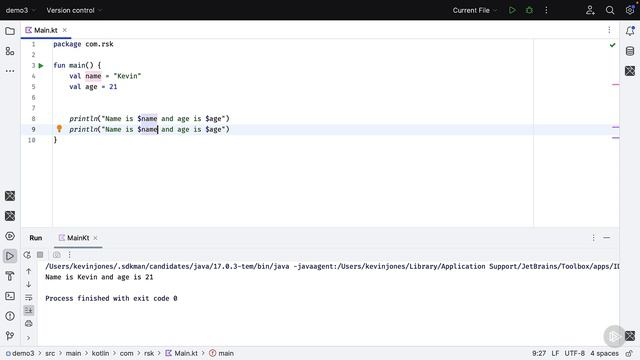Image resolution: width=640 pixels, height=360 pixels.
Task: Change the UTF-8 file encoding
Action: coord(574,353)
